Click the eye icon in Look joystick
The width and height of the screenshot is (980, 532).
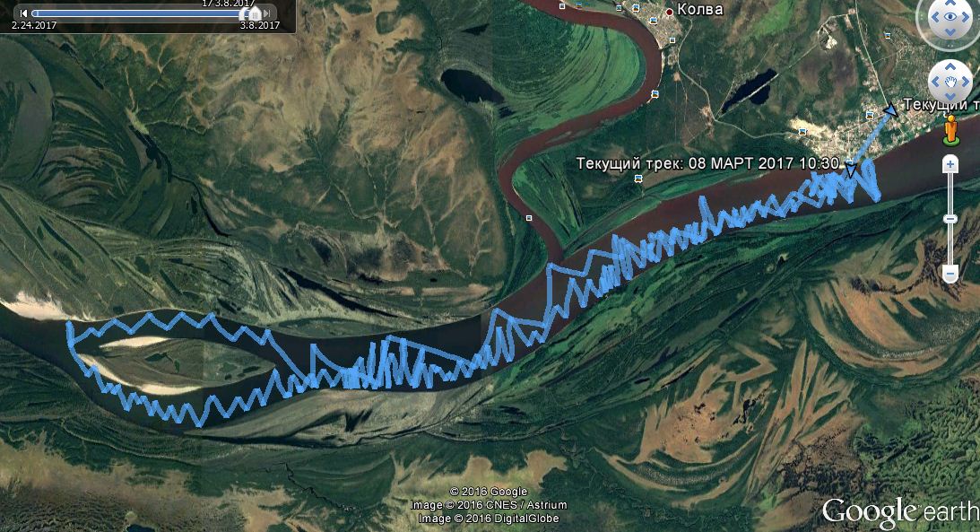click(x=950, y=17)
